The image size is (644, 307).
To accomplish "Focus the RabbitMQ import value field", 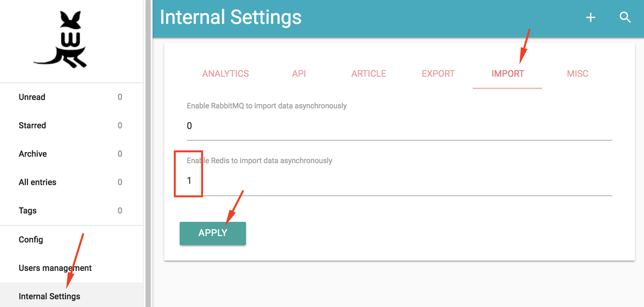I will pyautogui.click(x=399, y=126).
